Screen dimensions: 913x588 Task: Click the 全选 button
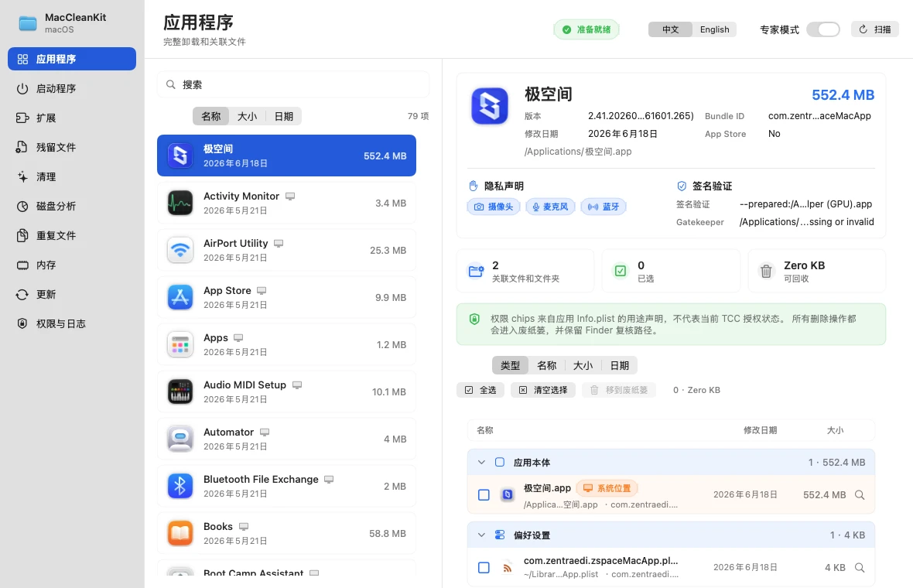point(481,390)
